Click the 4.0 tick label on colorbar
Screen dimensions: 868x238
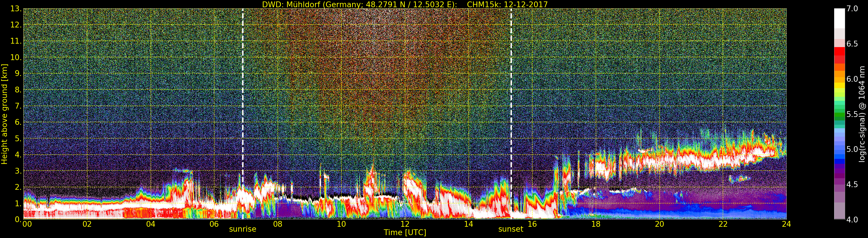(852, 220)
